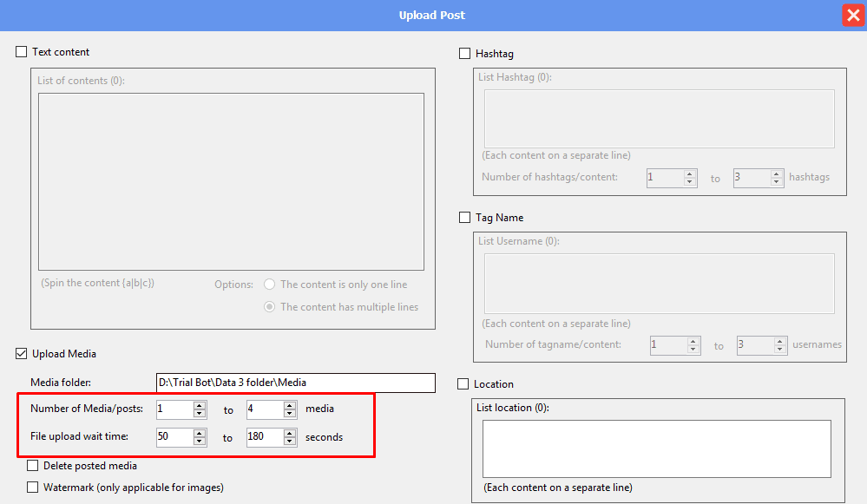Click the List Hashtag text area
Screen dimensions: 867x504
[659, 118]
